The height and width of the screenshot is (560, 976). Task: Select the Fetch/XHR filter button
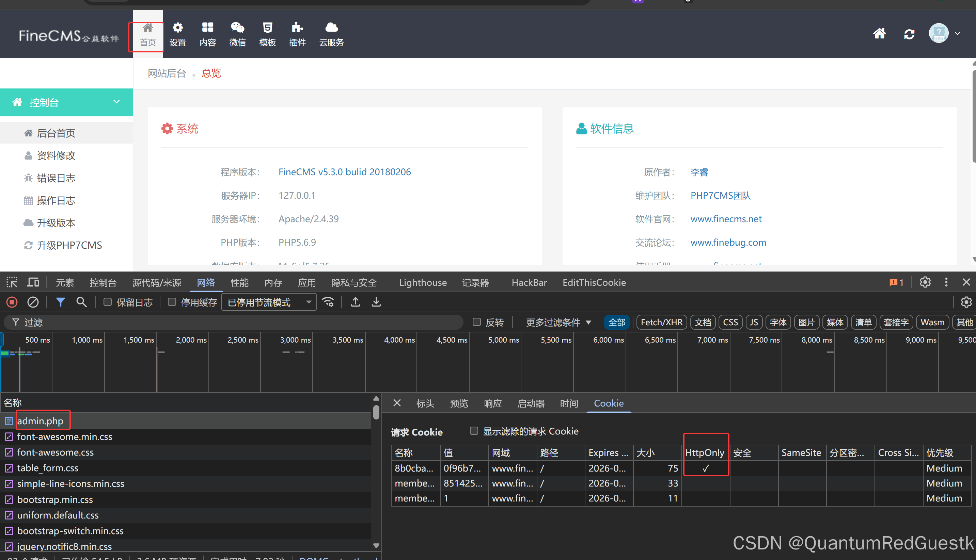tap(661, 322)
